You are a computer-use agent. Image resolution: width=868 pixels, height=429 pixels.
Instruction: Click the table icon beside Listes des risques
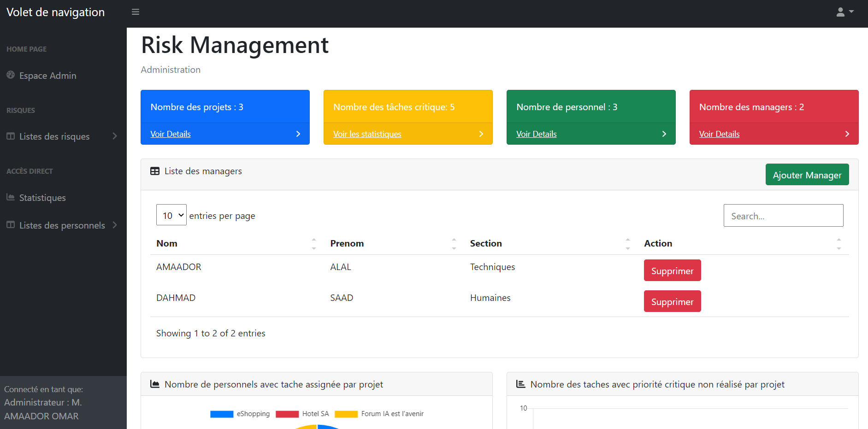pyautogui.click(x=10, y=136)
